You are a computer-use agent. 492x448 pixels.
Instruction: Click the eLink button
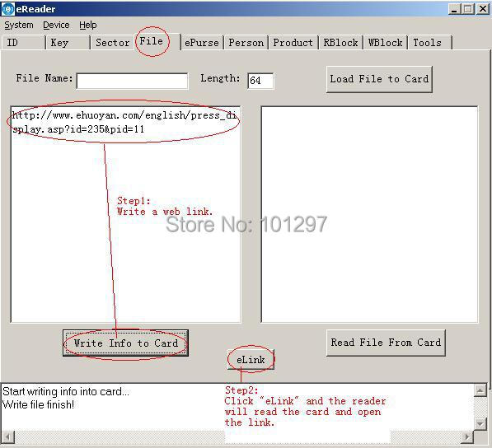[251, 360]
